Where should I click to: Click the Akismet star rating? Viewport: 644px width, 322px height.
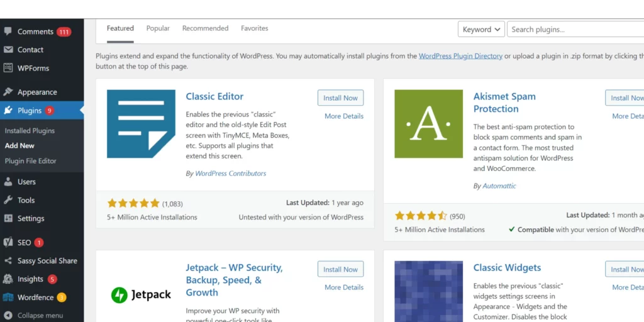coord(421,216)
